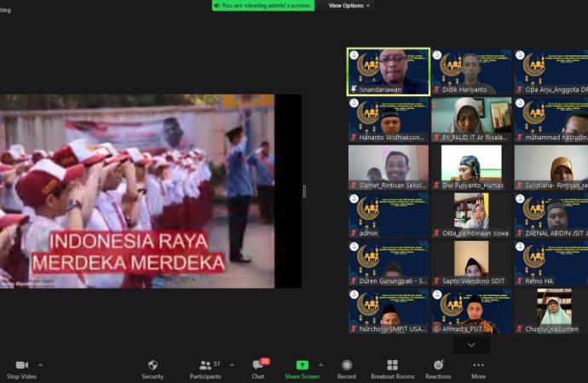The image size is (588, 383).
Task: Select Okta_pembinaan siswa video tile
Action: (471, 215)
